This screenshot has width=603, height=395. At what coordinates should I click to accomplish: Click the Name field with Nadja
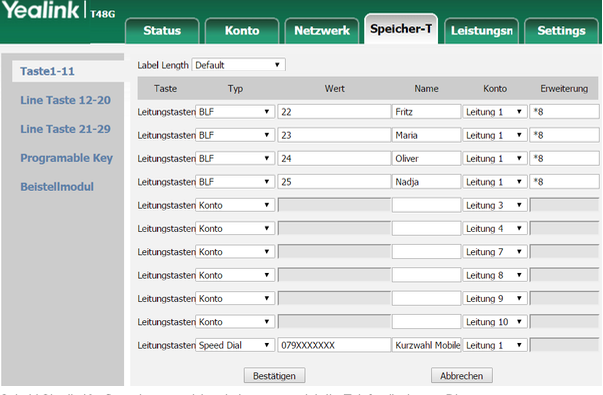click(426, 182)
